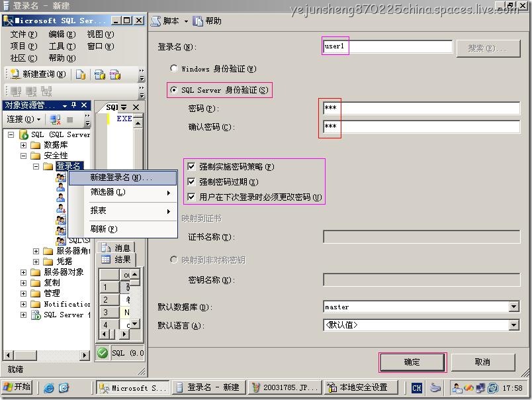The image size is (532, 400).
Task: Close the Object Explorer panel
Action: pyautogui.click(x=84, y=105)
